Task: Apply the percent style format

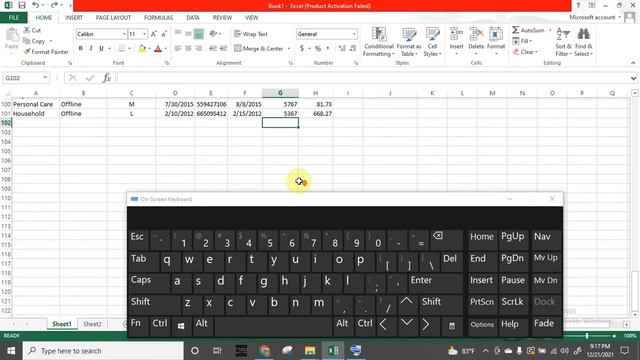Action: pos(318,49)
